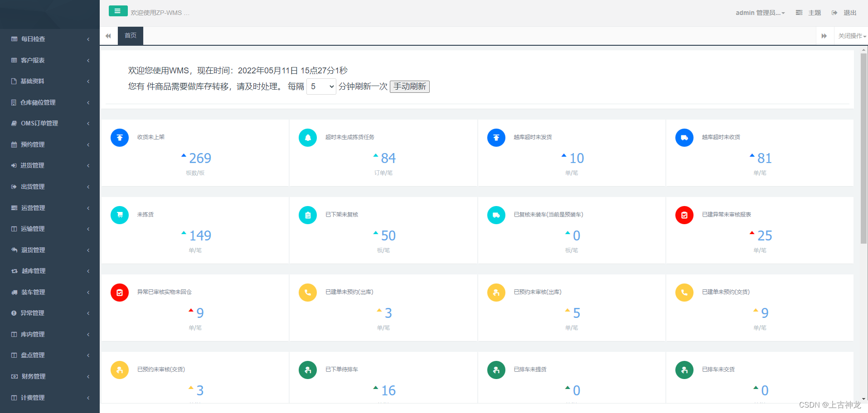Click the 81 越库超时未收货 count
This screenshot has width=868, height=413.
pyautogui.click(x=765, y=158)
